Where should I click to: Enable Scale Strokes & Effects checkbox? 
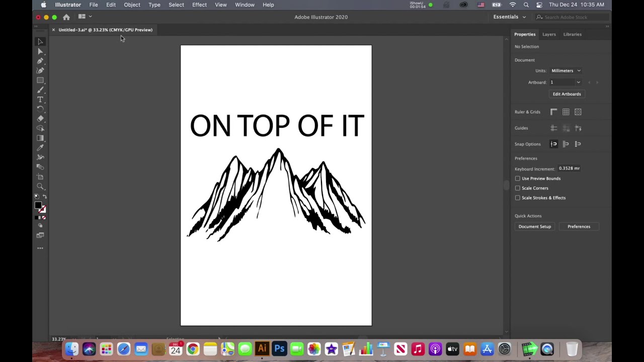click(x=517, y=198)
